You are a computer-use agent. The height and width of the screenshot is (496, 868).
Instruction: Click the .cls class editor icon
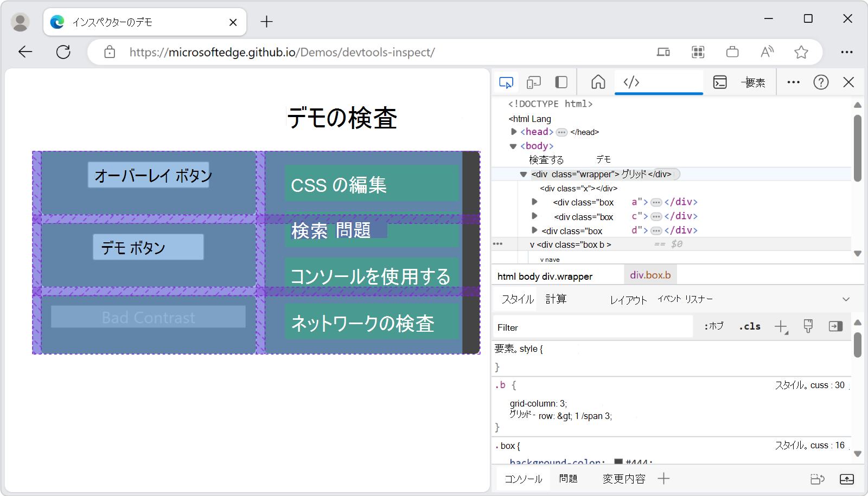click(749, 326)
